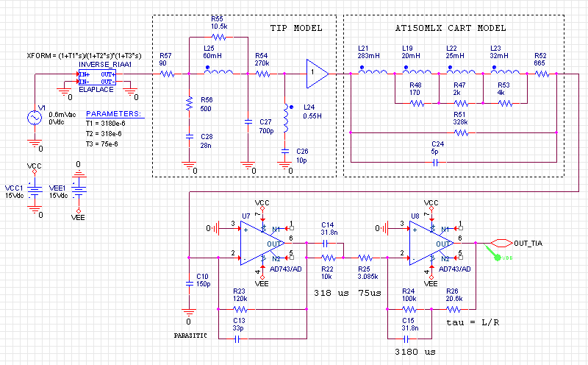Image resolution: width=588 pixels, height=365 pixels.
Task: Select parameter T3 = 75e-6
Action: click(x=102, y=143)
